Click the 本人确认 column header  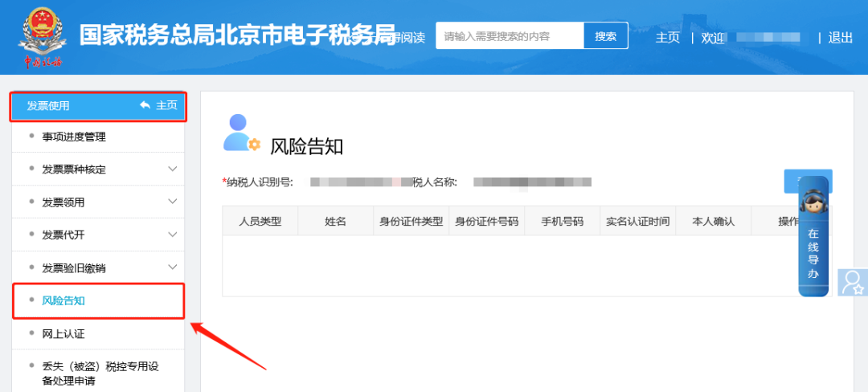713,221
